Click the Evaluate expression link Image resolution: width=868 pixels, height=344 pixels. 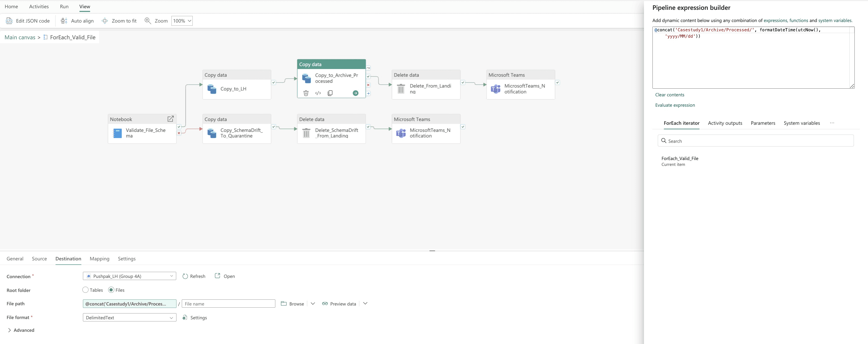tap(675, 105)
